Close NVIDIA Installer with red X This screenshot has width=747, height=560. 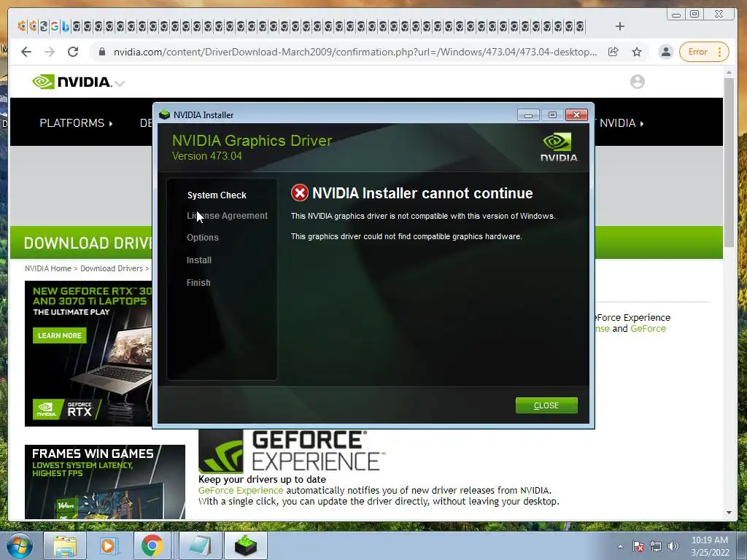click(x=576, y=115)
